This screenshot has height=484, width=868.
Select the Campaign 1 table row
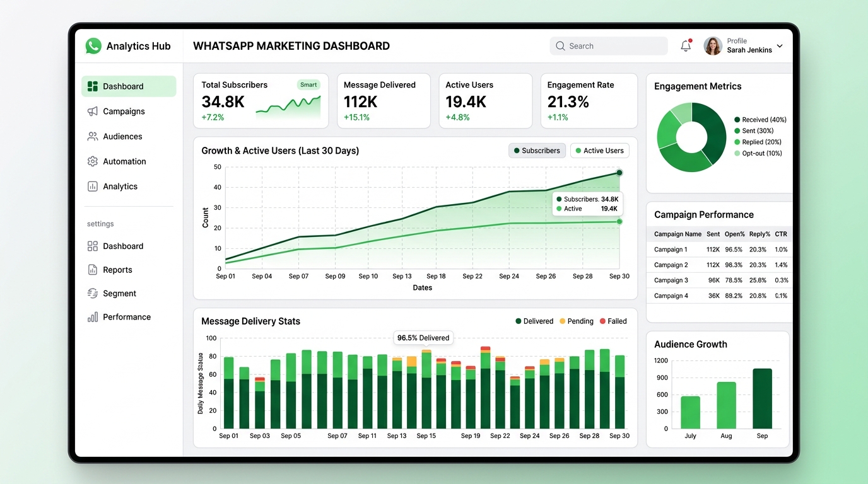click(720, 250)
